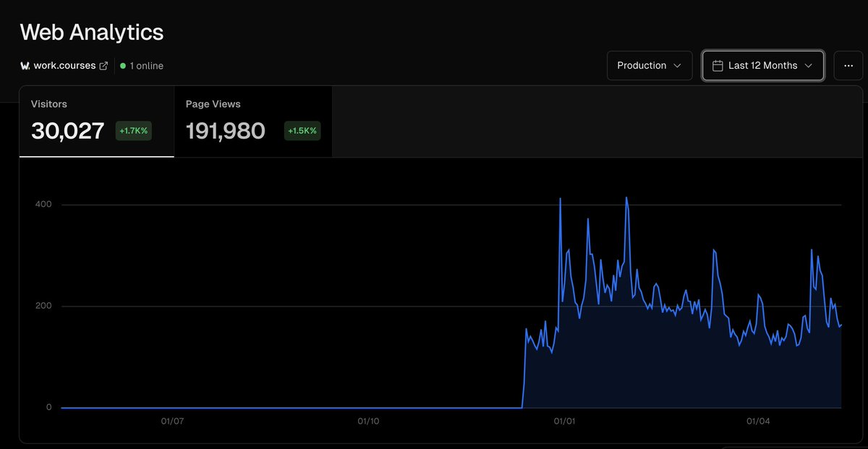Click the external link icon beside work.courses
This screenshot has height=449, width=868.
click(103, 66)
